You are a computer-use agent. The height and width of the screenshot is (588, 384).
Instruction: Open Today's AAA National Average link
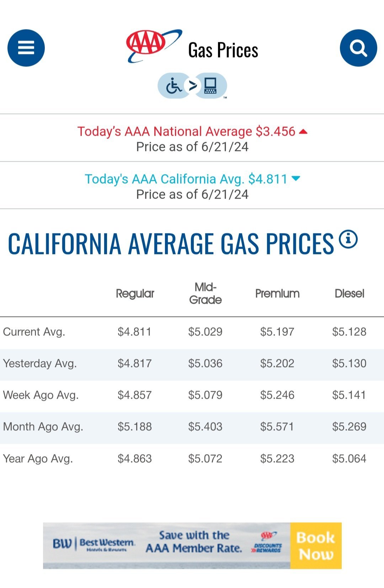186,131
